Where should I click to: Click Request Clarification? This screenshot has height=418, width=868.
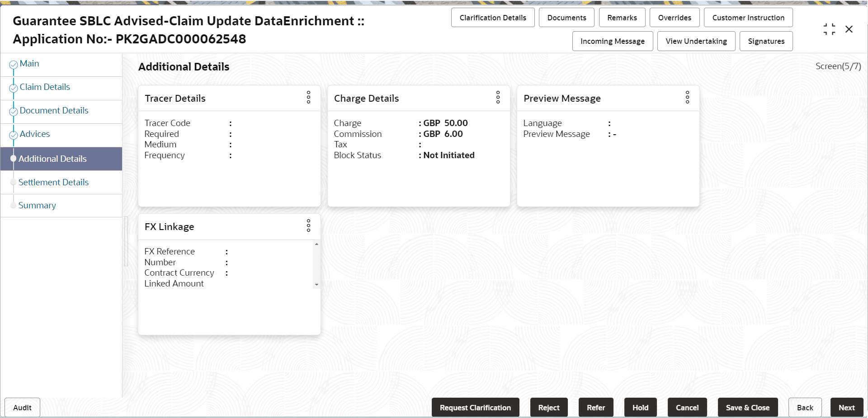pos(475,408)
